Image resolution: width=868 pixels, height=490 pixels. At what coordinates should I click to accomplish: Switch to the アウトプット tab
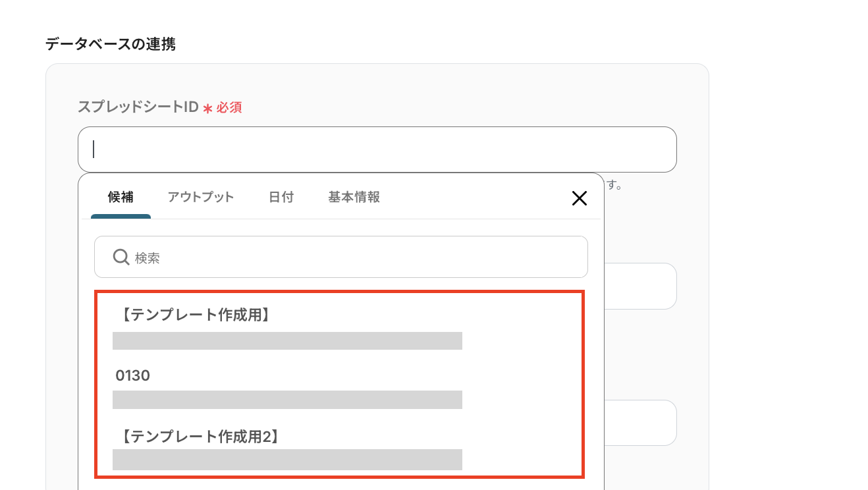click(200, 197)
